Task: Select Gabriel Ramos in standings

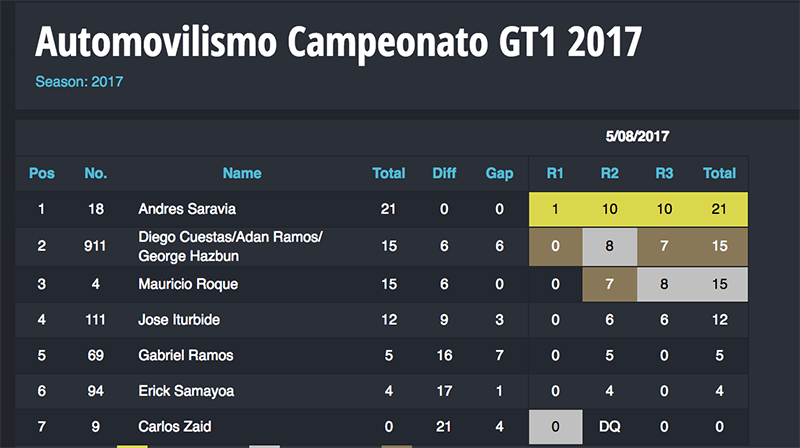Action: 186,356
